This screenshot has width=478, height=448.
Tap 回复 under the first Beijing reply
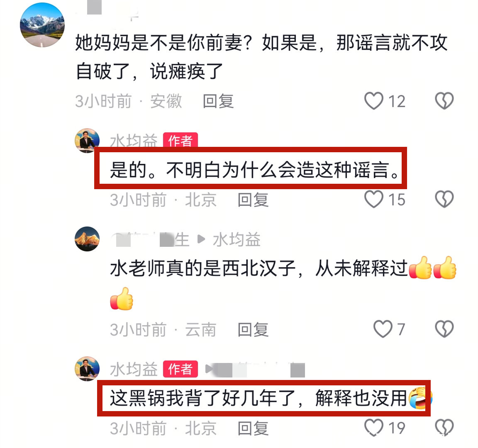pyautogui.click(x=253, y=200)
